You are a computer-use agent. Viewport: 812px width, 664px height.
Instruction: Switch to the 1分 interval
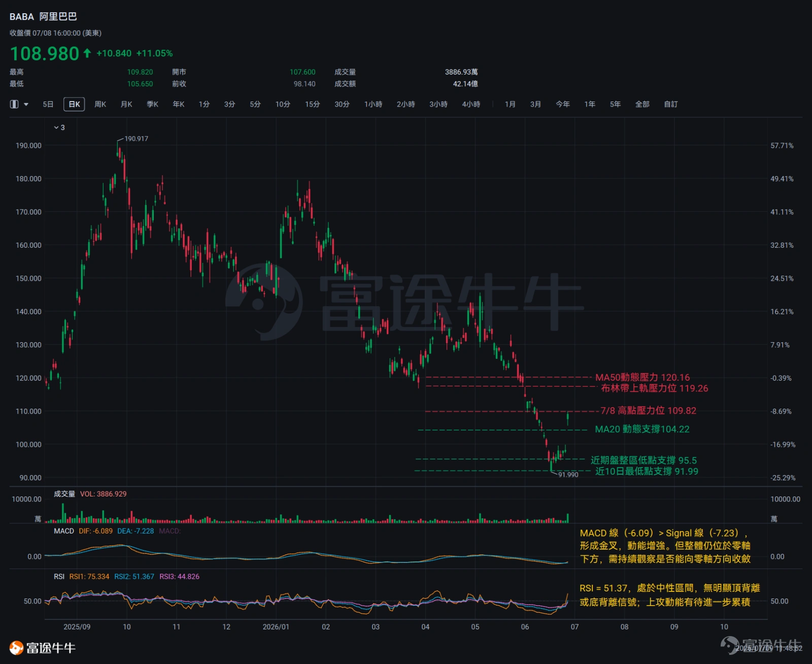point(204,104)
